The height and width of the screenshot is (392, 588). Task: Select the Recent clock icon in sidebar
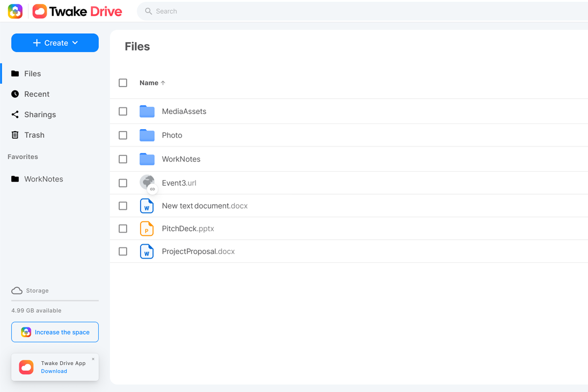tap(15, 94)
